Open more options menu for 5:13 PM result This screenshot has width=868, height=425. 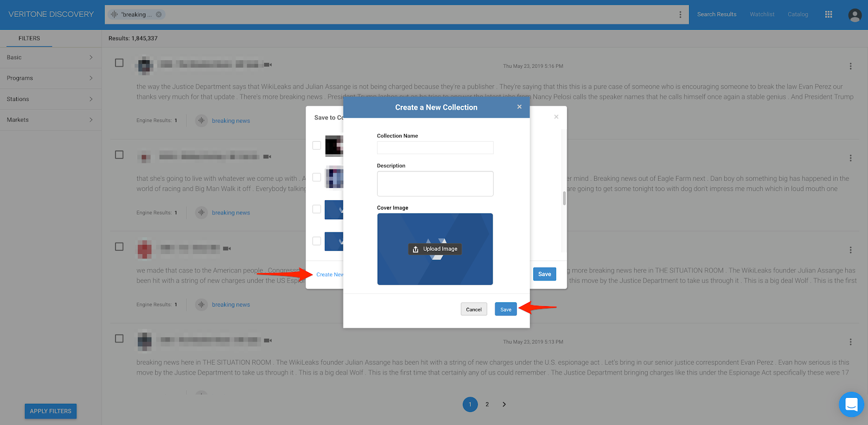pos(850,342)
